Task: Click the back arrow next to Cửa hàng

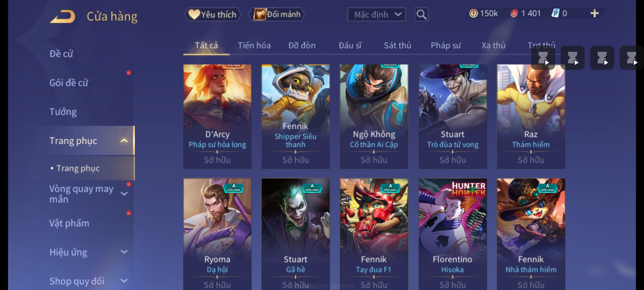Action: tap(62, 17)
